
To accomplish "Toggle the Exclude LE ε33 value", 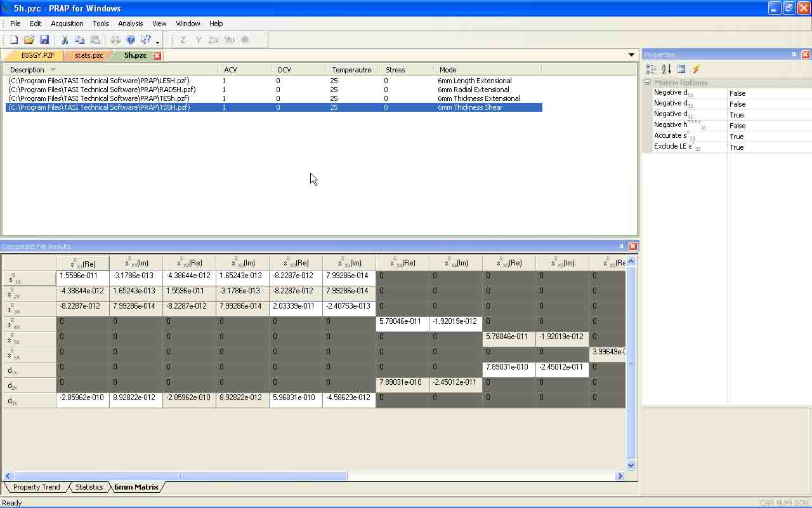I will 737,147.
